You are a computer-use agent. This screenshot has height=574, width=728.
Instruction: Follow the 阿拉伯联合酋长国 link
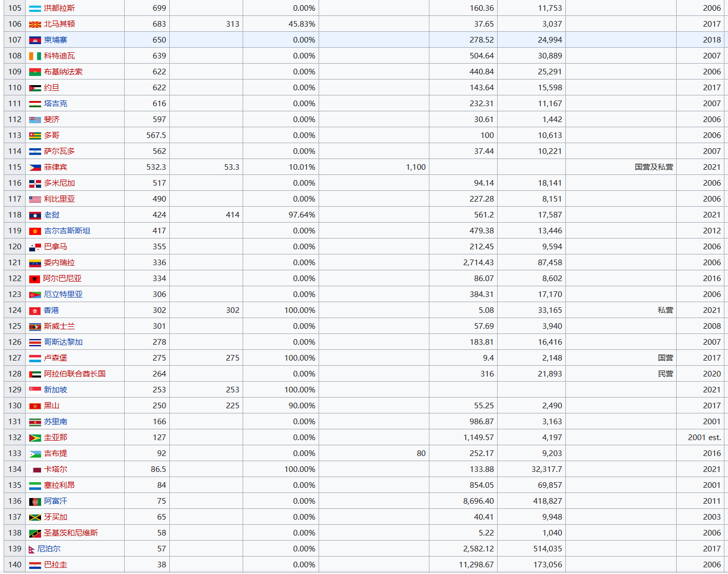(x=75, y=374)
